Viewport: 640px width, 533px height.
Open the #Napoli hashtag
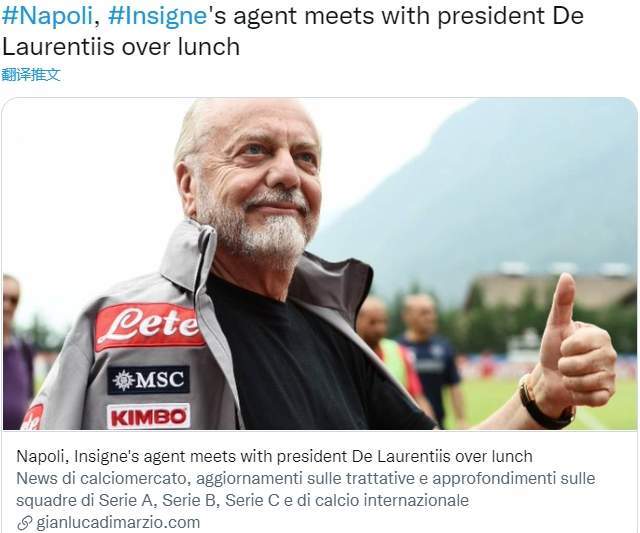47,16
